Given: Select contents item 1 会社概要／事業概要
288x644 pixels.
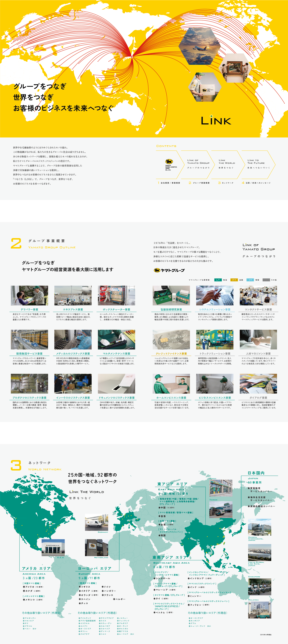Looking at the screenshot, I should pyautogui.click(x=169, y=183).
